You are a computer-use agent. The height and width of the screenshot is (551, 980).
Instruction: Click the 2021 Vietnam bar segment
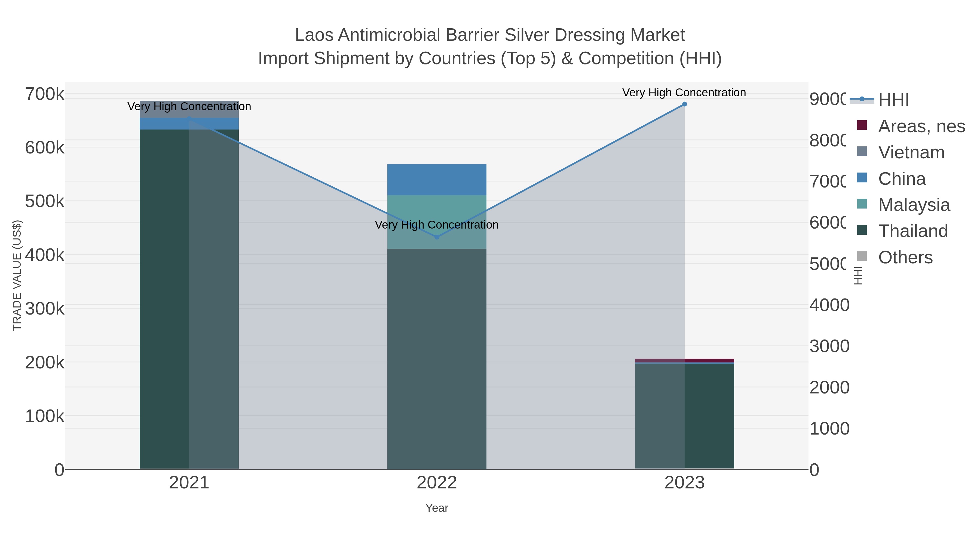[189, 109]
